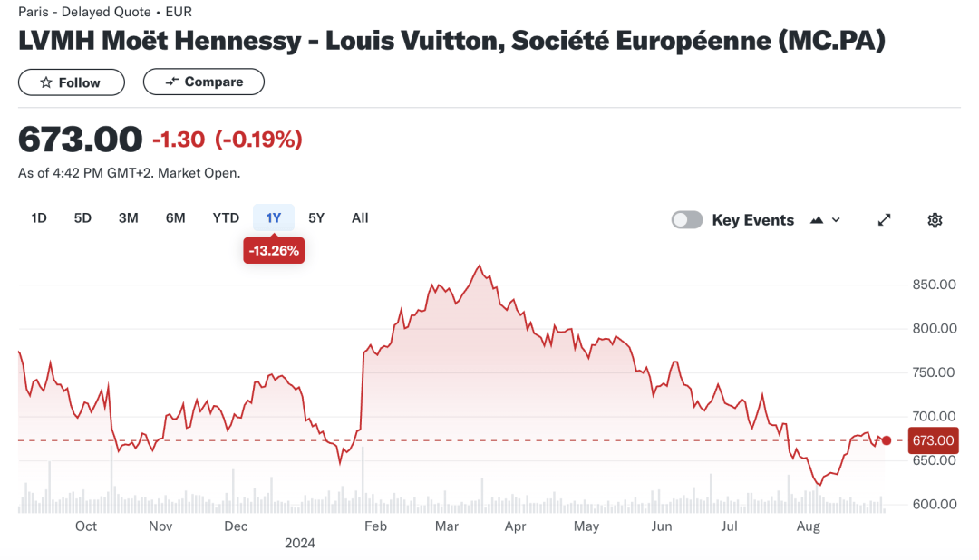979x560 pixels.
Task: Select the mountain area-chart type icon
Action: 815,219
